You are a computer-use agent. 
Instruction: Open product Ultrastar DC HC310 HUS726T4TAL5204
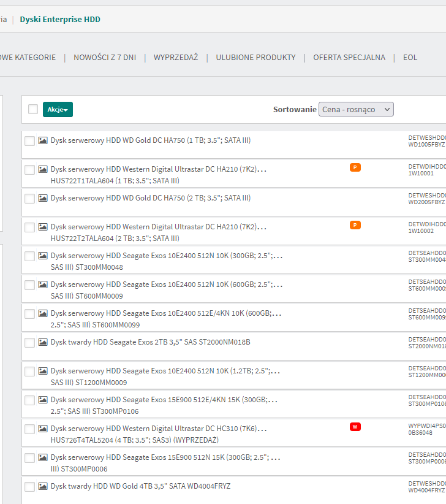click(159, 434)
